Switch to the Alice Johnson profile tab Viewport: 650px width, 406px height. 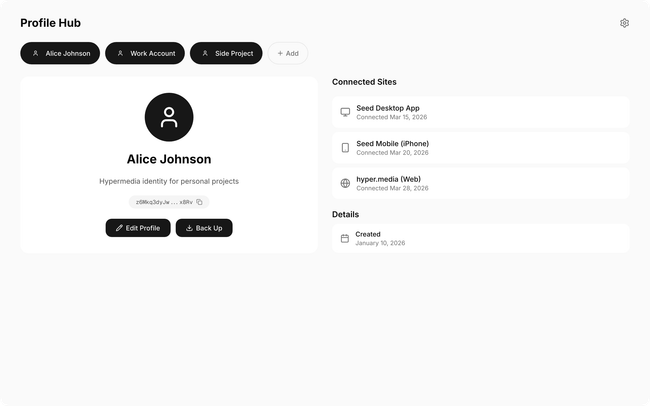click(60, 53)
